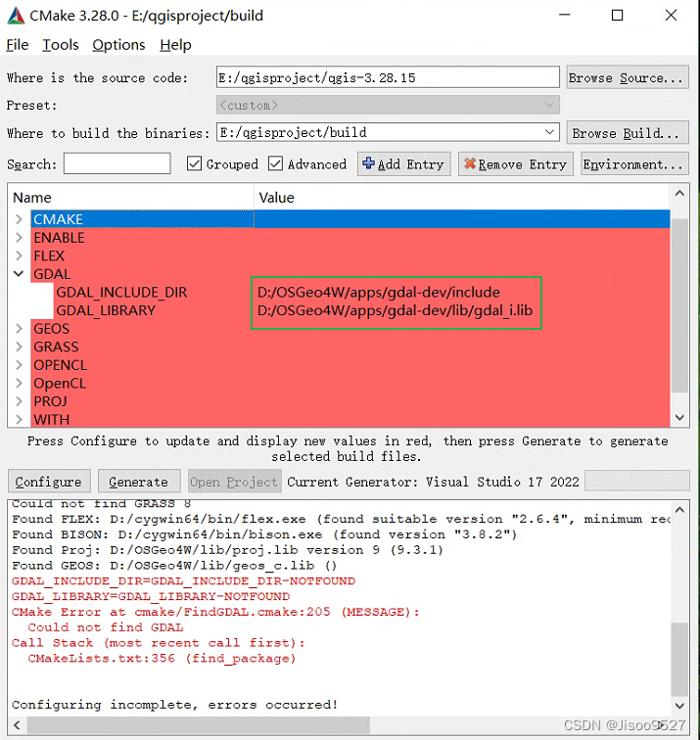
Task: Click the Search input field
Action: point(117,163)
